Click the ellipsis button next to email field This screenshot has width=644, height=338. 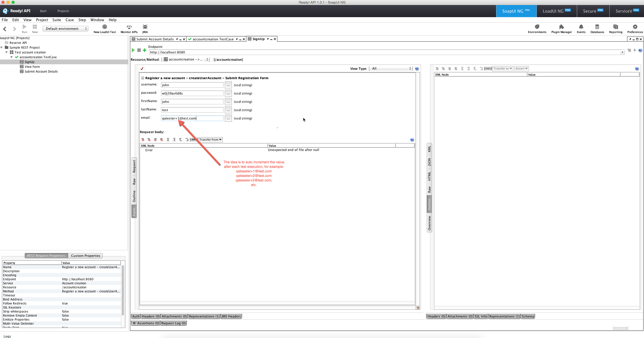[x=228, y=118]
